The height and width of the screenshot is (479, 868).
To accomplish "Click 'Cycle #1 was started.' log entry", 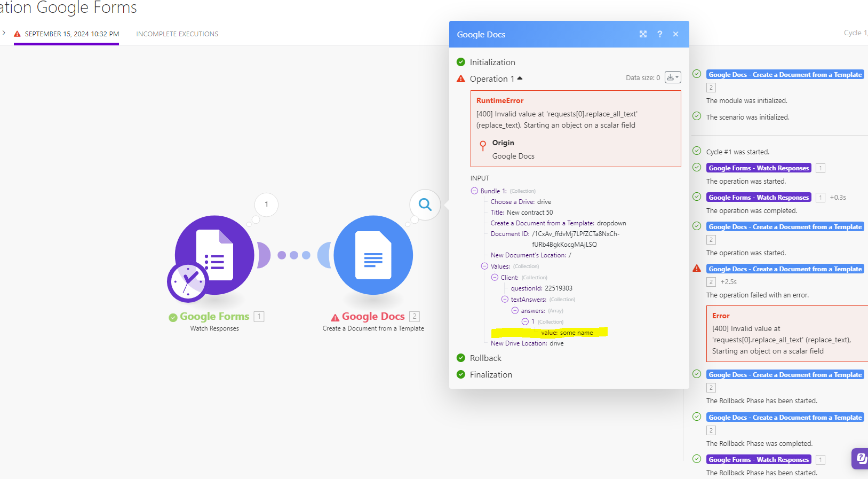I will pyautogui.click(x=738, y=152).
